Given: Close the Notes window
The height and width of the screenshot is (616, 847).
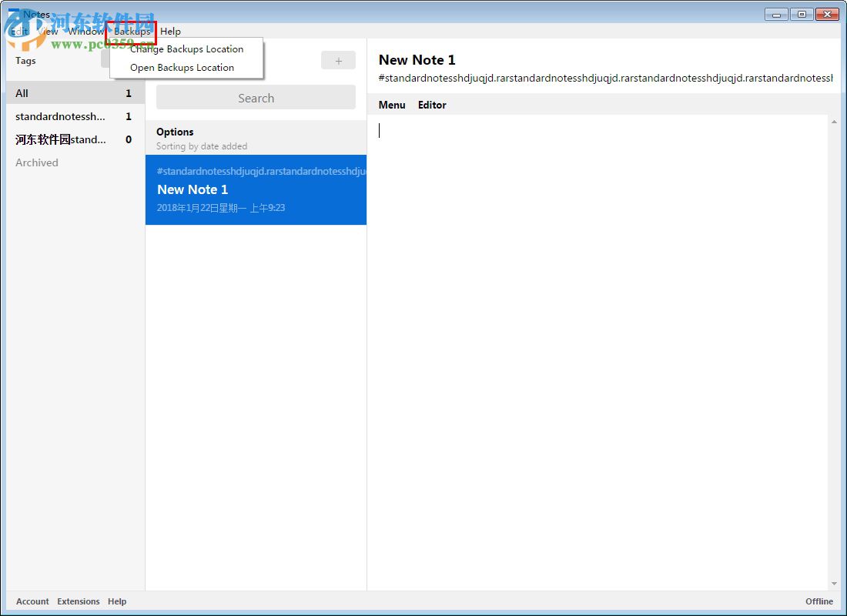Looking at the screenshot, I should [827, 15].
